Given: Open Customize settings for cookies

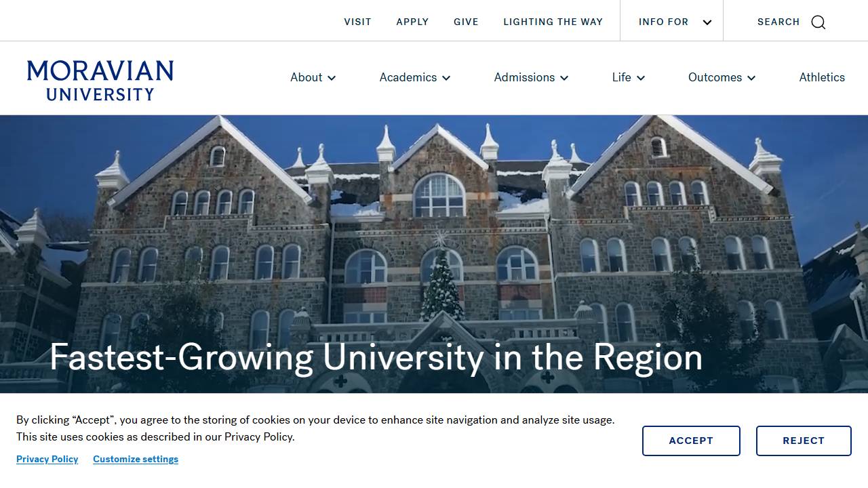Looking at the screenshot, I should [x=136, y=459].
